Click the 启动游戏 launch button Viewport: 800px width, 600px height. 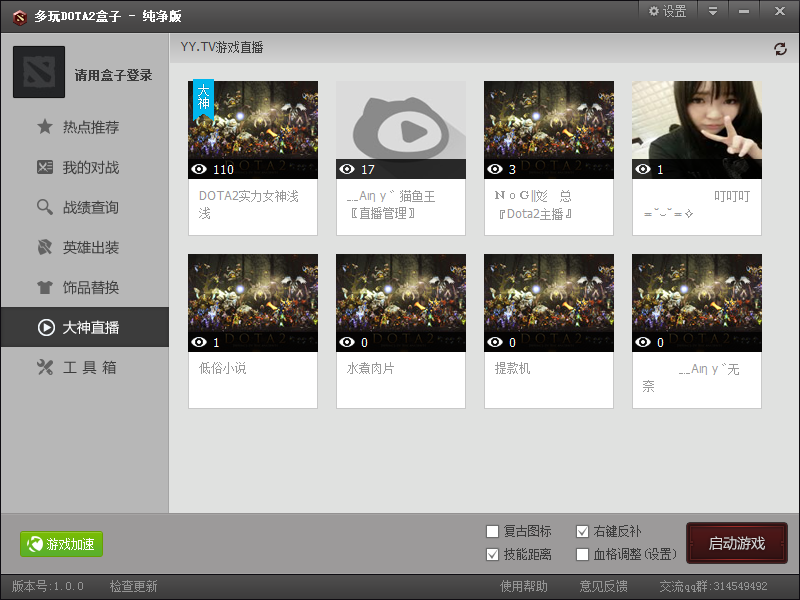(x=737, y=543)
